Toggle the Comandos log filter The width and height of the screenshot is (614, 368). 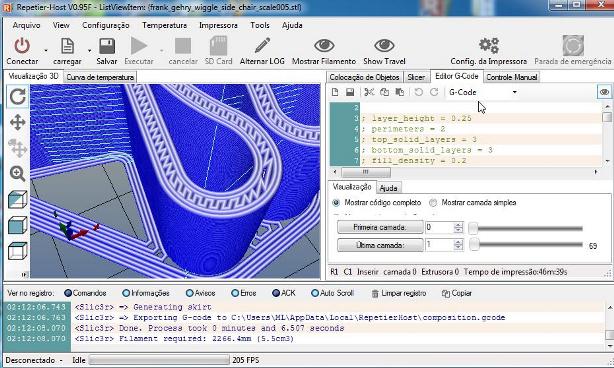coord(68,293)
